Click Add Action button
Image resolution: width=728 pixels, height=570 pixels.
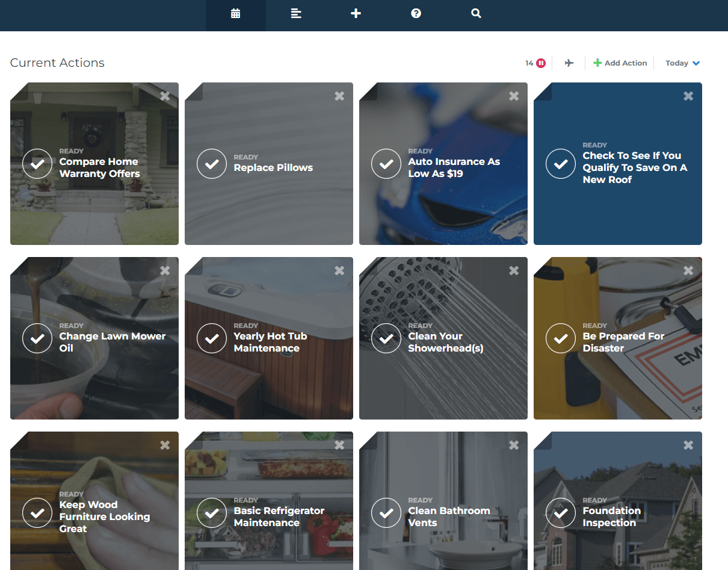pyautogui.click(x=620, y=63)
